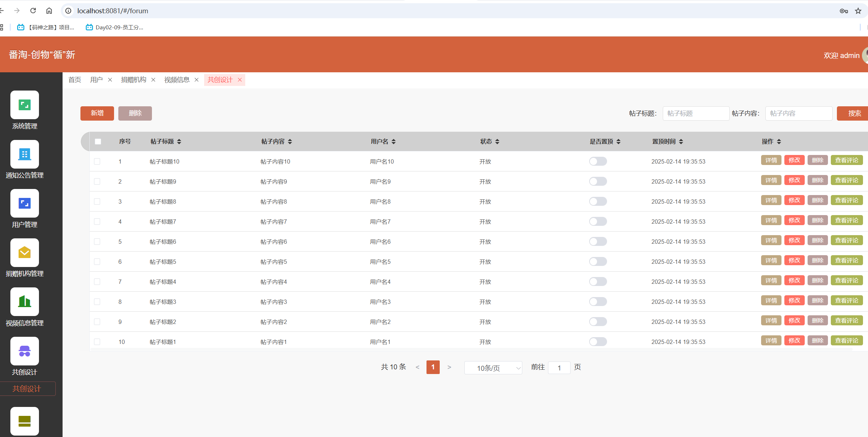Open the 系统管理 sidebar icon
Screen dimensions: 868x437
25,105
